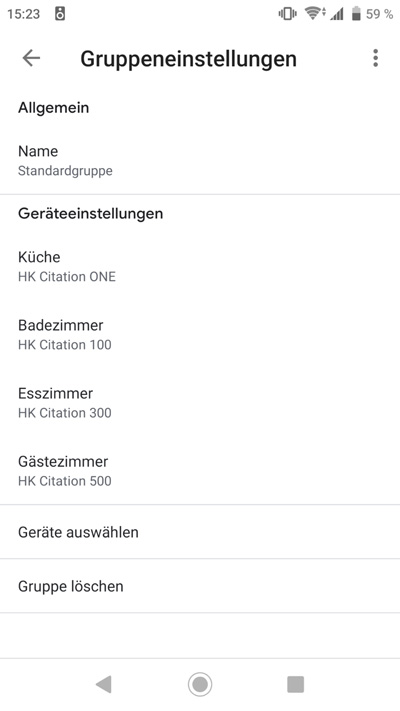This screenshot has height=711, width=400.
Task: Tap Gruppe löschen
Action: click(x=200, y=586)
